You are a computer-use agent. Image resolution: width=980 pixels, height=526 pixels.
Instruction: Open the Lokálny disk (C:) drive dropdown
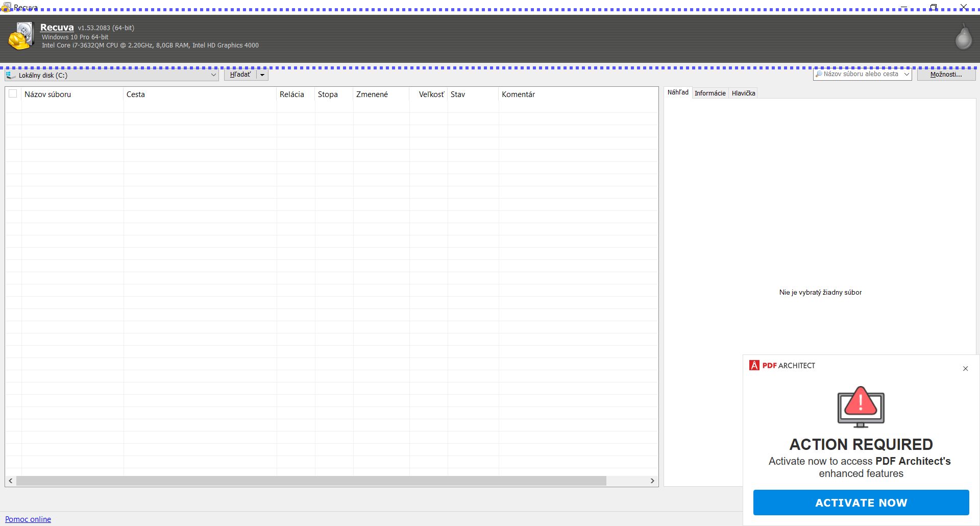click(112, 75)
